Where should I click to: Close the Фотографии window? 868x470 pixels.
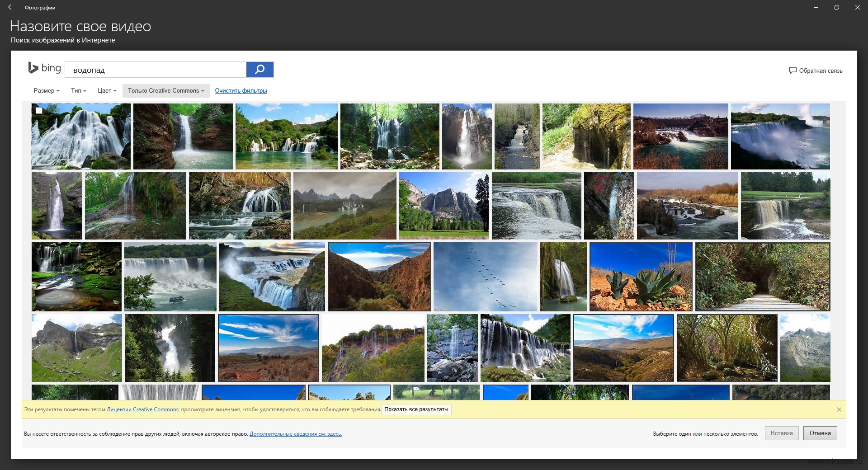(858, 7)
